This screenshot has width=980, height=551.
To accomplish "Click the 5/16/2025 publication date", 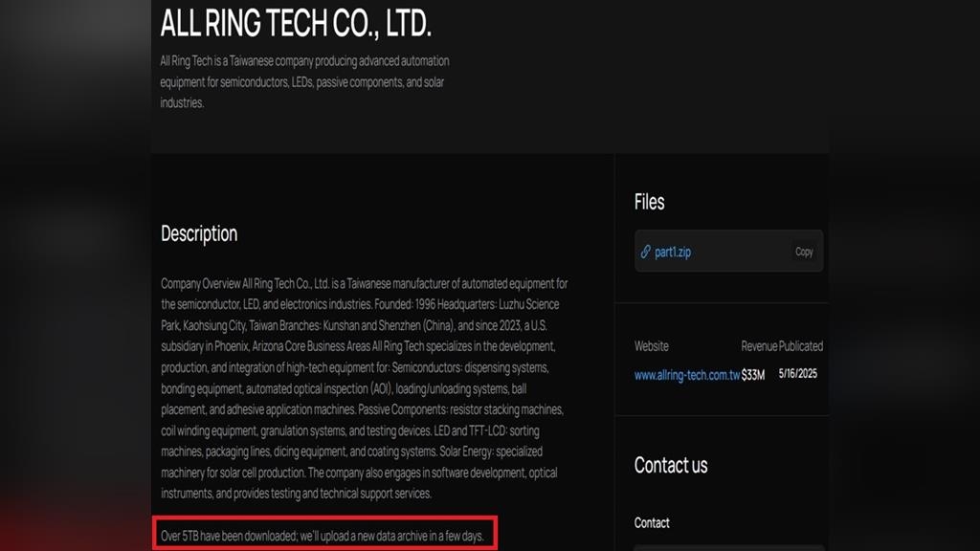I will coord(797,374).
